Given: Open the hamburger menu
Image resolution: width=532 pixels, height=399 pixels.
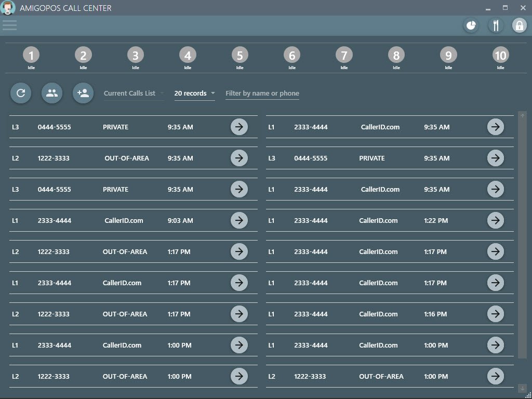Looking at the screenshot, I should pyautogui.click(x=9, y=25).
